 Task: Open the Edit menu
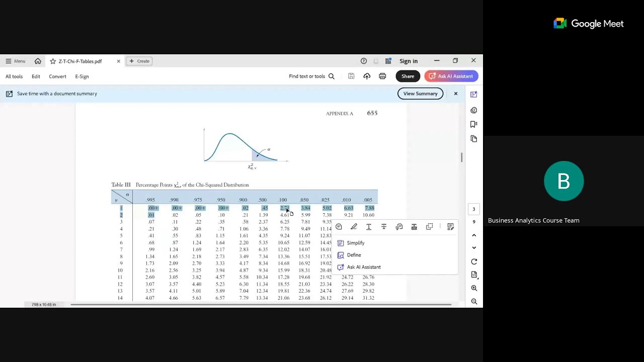coord(36,76)
